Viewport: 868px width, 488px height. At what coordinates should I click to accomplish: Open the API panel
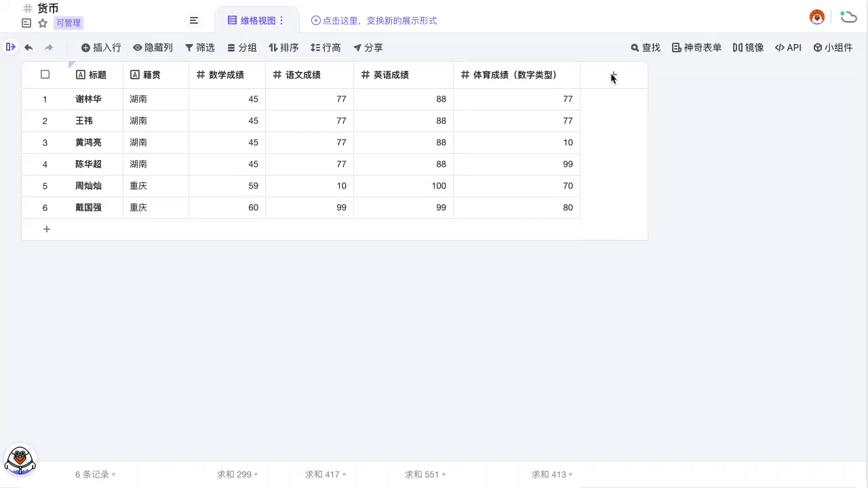pos(788,47)
